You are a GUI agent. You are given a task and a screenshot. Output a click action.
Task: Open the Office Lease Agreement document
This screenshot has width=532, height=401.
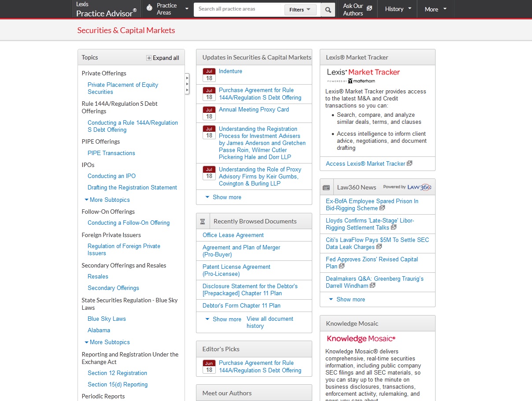[x=233, y=235]
